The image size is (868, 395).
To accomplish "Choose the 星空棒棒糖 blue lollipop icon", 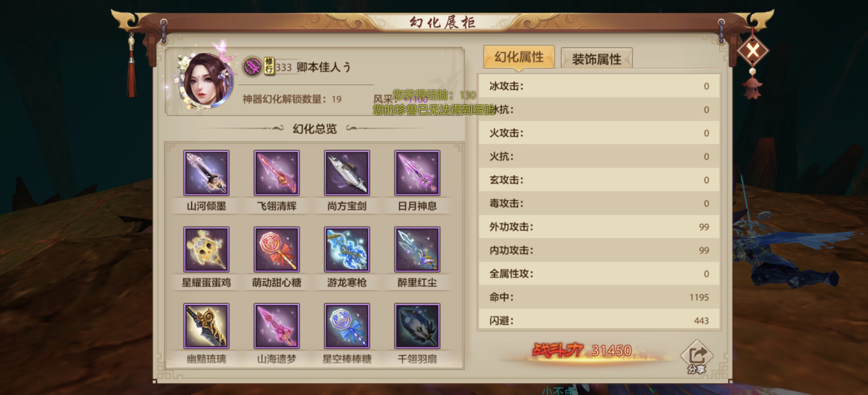I will pos(347,326).
